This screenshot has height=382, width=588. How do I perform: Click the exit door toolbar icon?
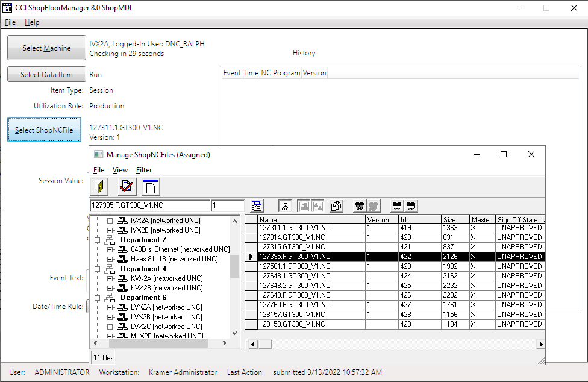click(99, 187)
